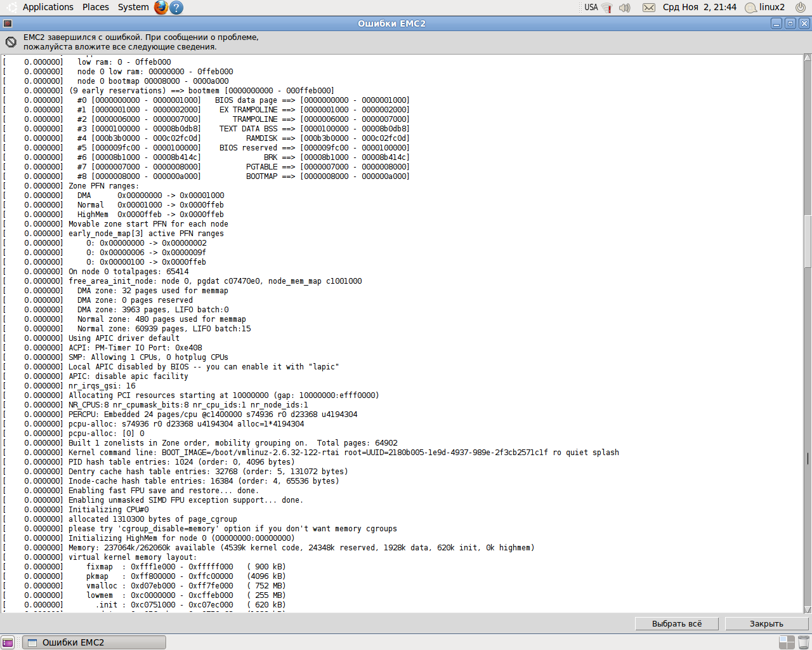Click the scrollbar up arrow

[808, 58]
